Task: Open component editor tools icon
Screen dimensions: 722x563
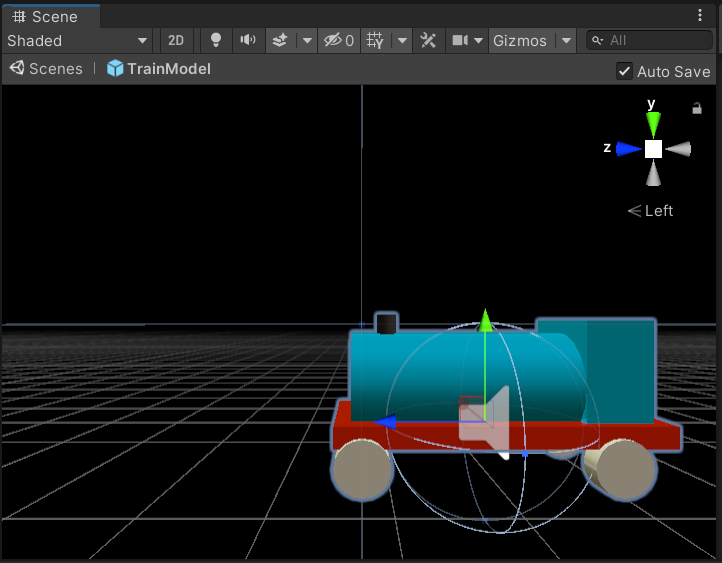Action: (428, 41)
